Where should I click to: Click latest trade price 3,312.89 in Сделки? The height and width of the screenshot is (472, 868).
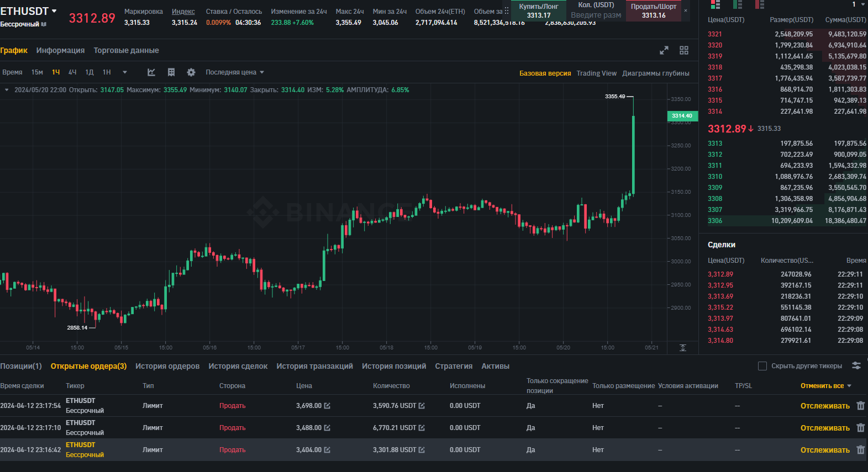(x=720, y=274)
